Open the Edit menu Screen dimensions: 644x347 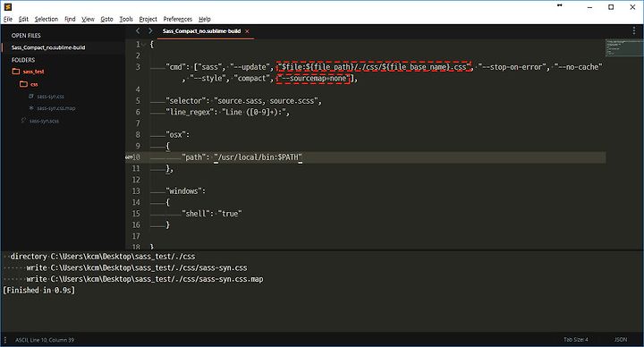(x=23, y=19)
